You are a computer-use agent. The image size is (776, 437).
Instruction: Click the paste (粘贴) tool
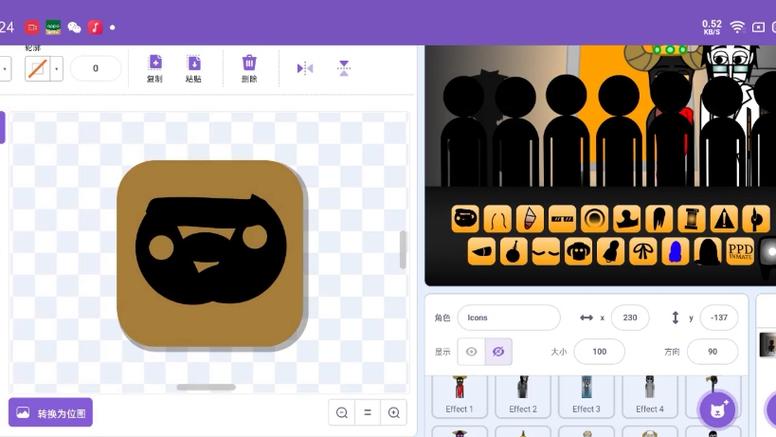(194, 68)
